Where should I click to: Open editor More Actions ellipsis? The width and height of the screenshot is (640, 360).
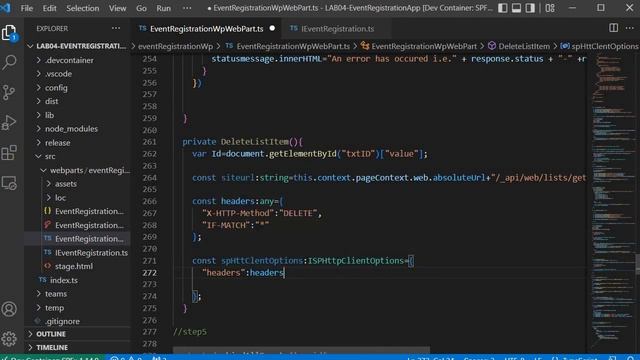point(630,28)
